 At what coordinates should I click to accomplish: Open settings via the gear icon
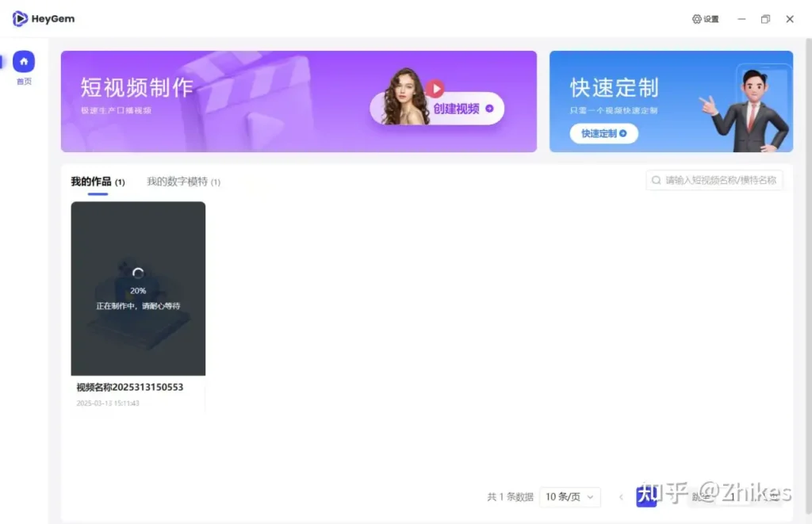697,19
